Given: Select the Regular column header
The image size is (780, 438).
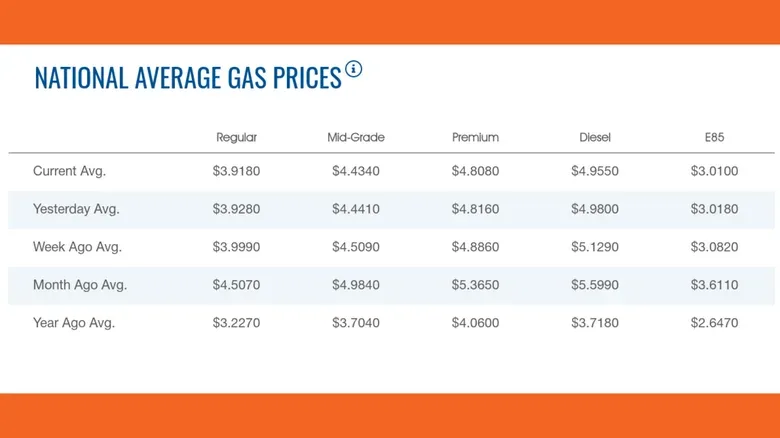Looking at the screenshot, I should [x=236, y=137].
